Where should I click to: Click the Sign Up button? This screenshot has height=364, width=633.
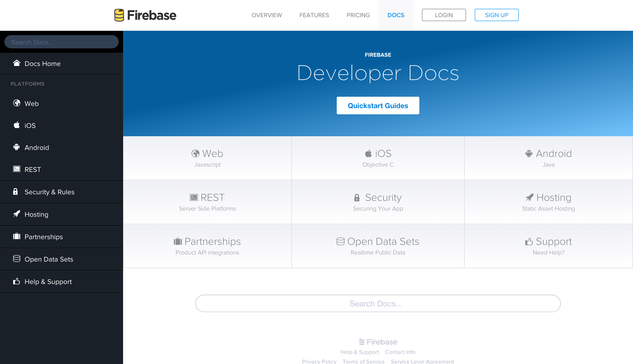coord(497,15)
